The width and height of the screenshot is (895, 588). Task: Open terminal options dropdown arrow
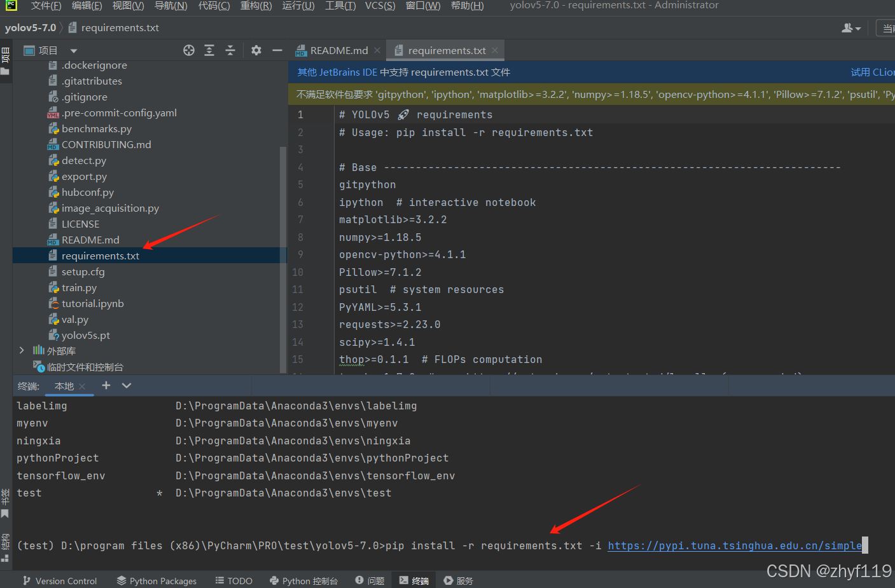(127, 385)
